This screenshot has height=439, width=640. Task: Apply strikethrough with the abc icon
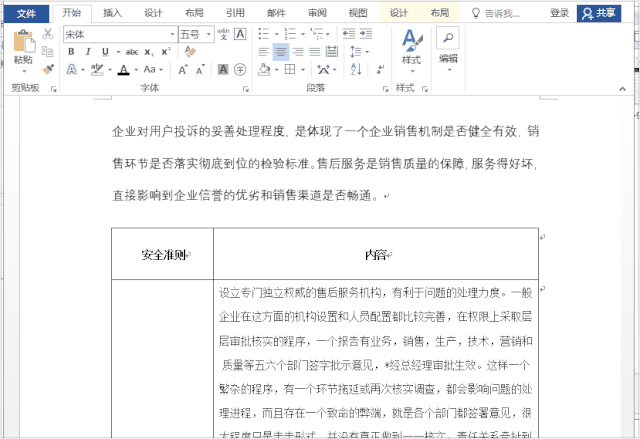coord(132,52)
